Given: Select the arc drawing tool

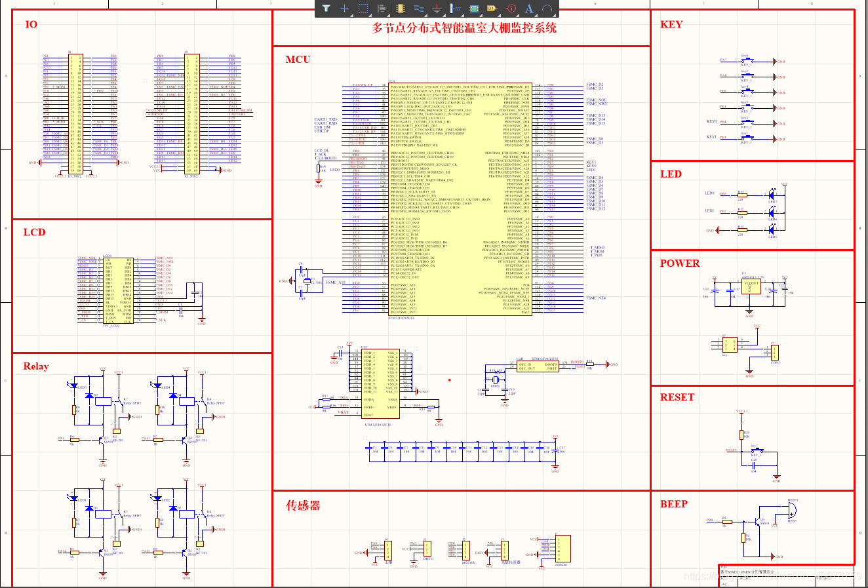Looking at the screenshot, I should point(547,9).
